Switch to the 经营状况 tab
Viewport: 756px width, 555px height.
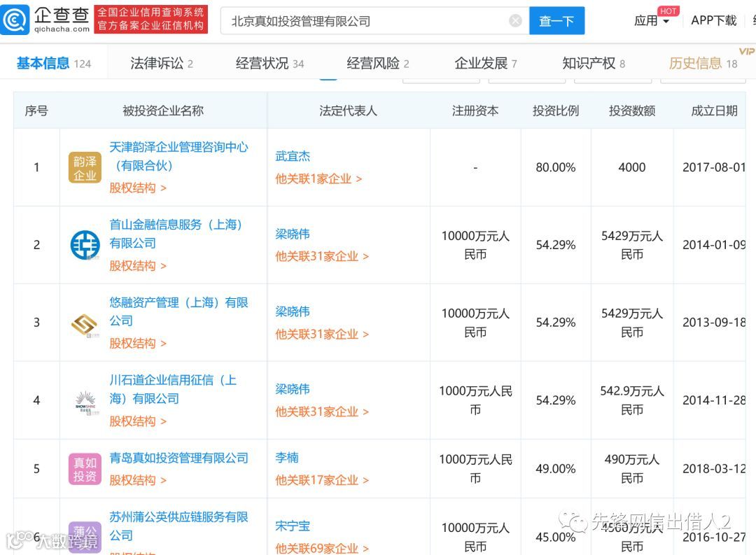click(269, 63)
